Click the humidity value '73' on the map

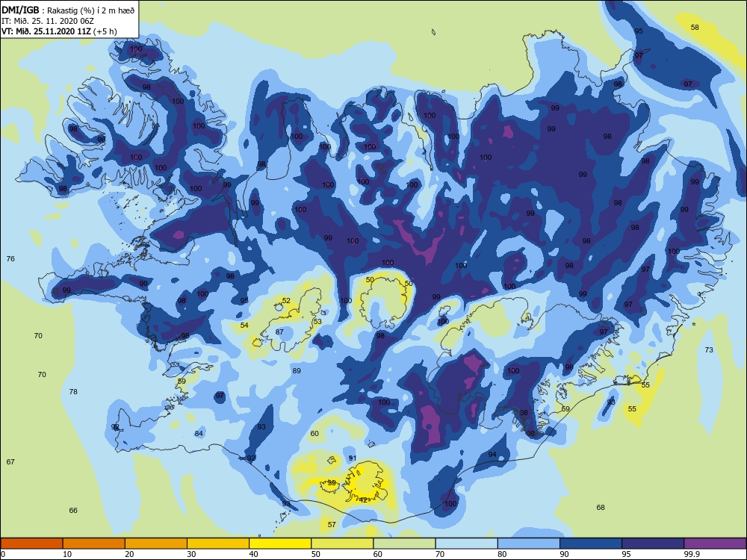[709, 349]
